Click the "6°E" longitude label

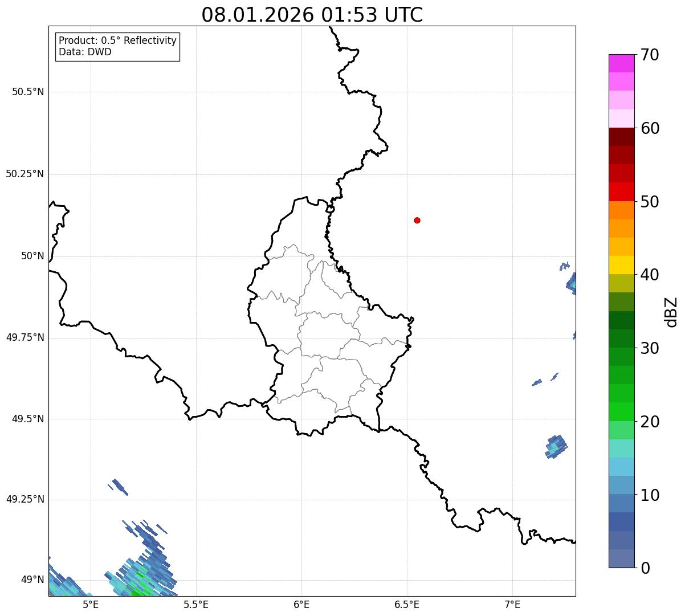301,605
